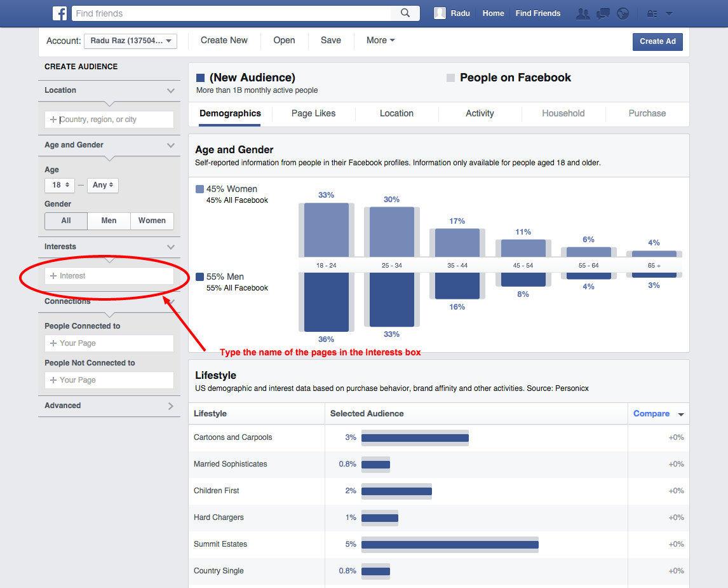Screen dimensions: 728x588
Task: Click the Create Ad button
Action: pos(657,41)
